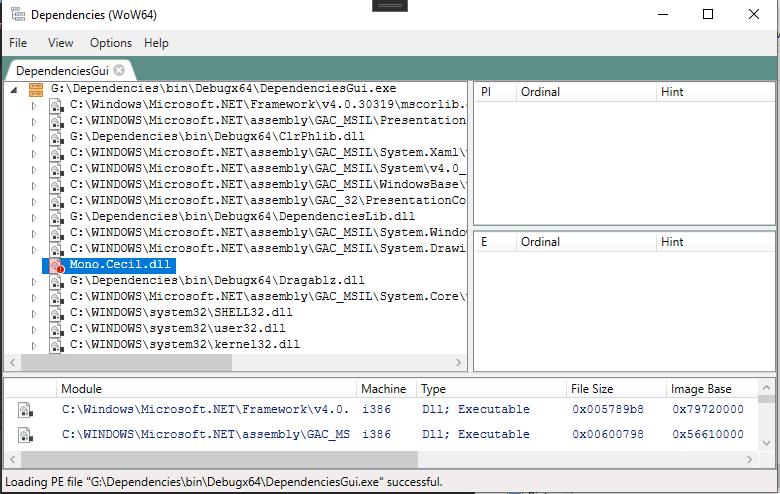Sort by Image Base column header
The image size is (780, 494).
pos(712,389)
